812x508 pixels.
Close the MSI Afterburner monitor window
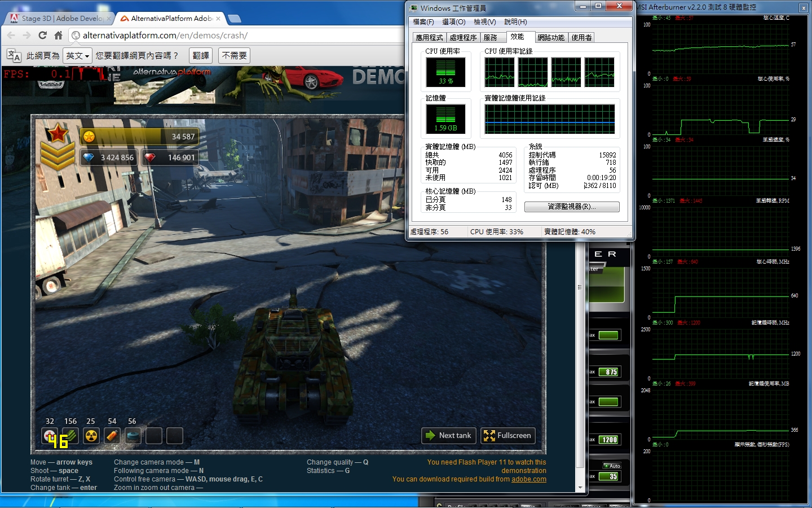pos(803,8)
